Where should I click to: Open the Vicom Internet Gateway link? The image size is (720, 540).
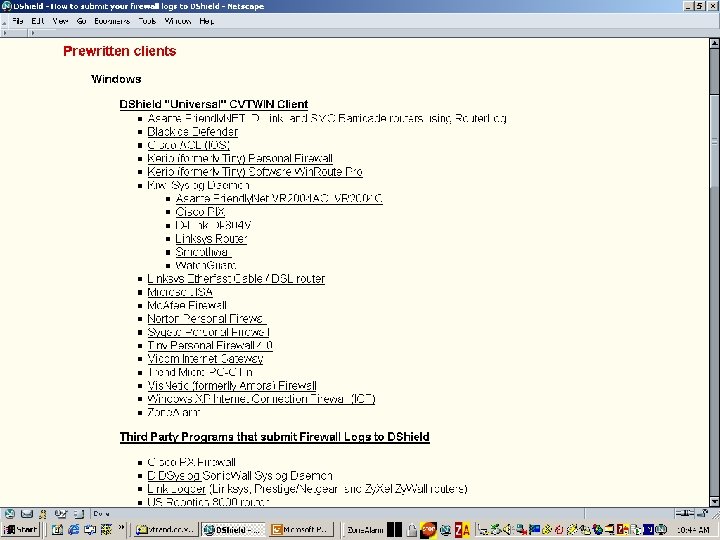pyautogui.click(x=205, y=359)
